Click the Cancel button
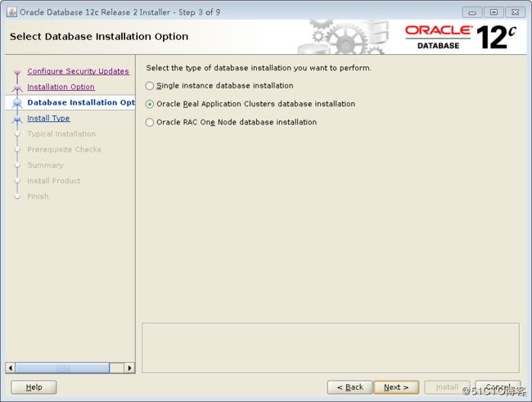 click(498, 387)
